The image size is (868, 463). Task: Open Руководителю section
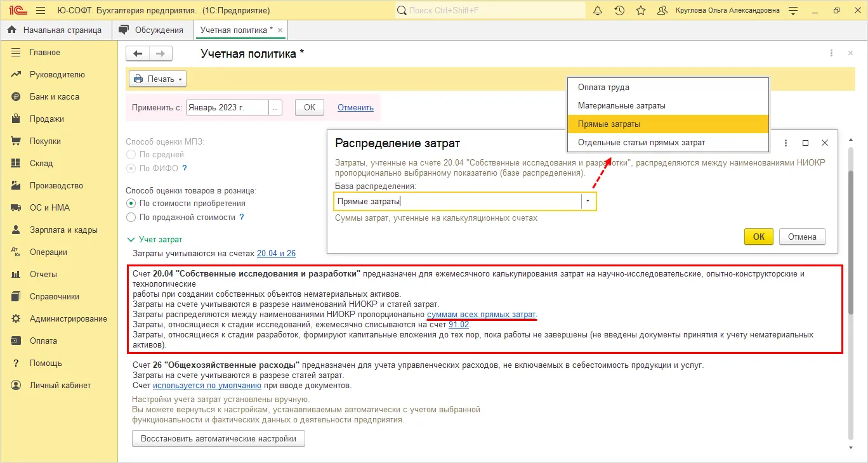(58, 75)
